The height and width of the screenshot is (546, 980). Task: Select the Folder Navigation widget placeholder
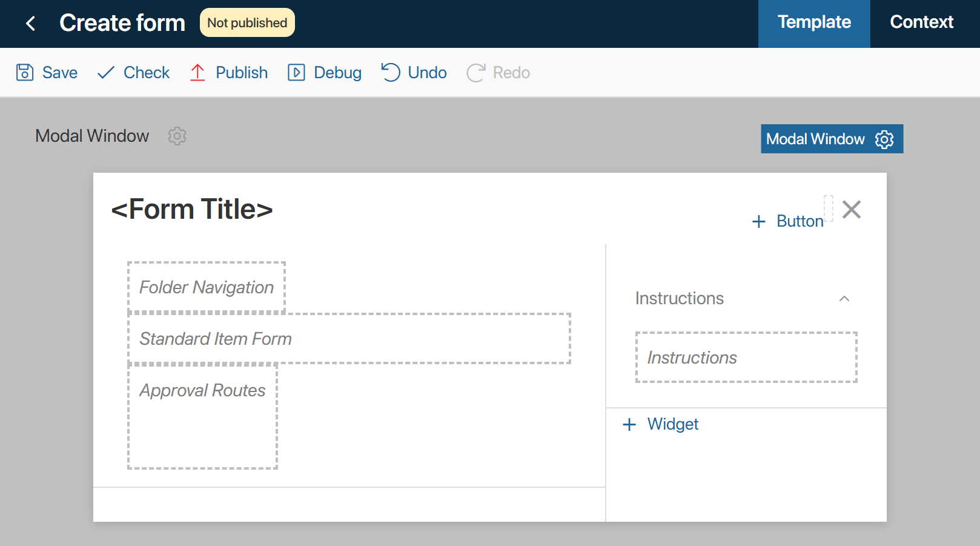[x=207, y=287]
